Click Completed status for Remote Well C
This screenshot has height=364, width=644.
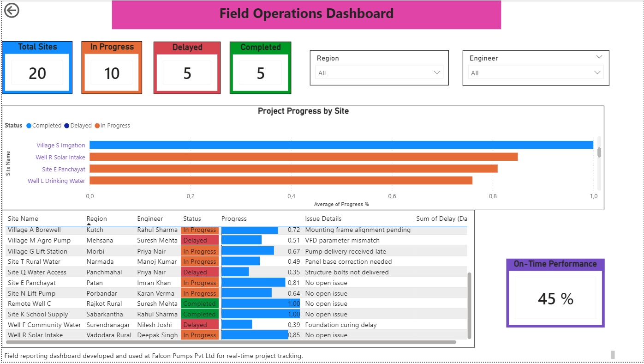[x=200, y=303]
